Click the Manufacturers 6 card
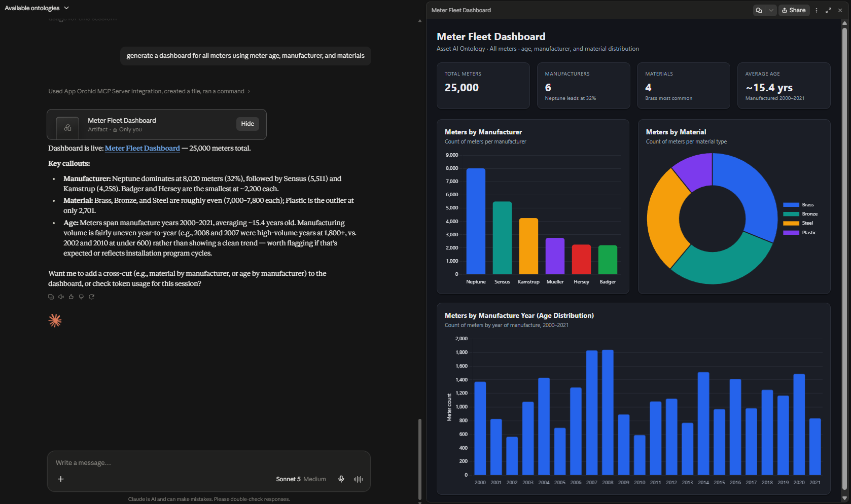Screen dimensions: 851x504 coord(583,86)
